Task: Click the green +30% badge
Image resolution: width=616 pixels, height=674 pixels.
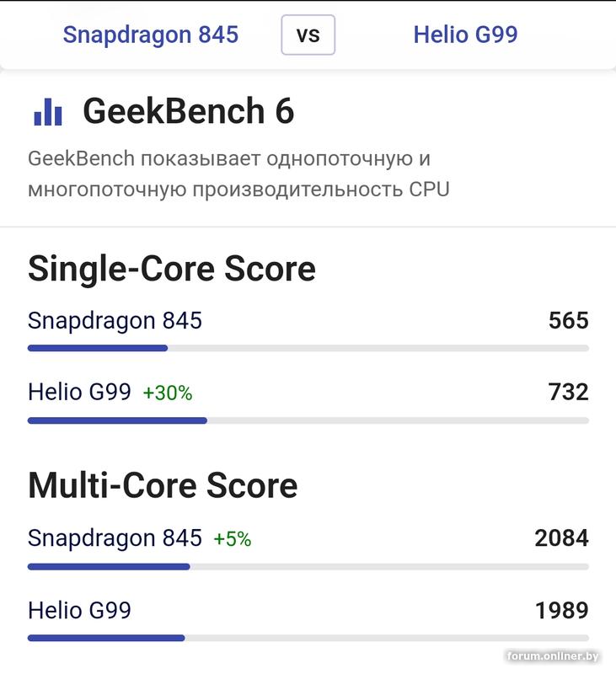Action: click(x=168, y=393)
